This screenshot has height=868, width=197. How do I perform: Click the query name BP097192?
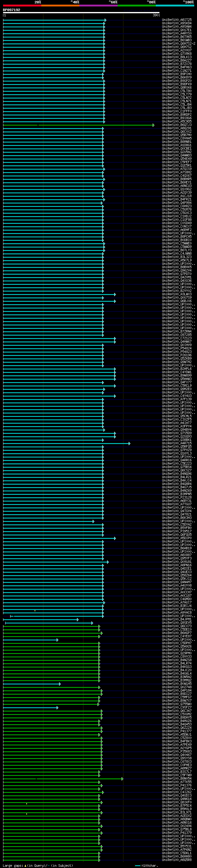[11, 10]
